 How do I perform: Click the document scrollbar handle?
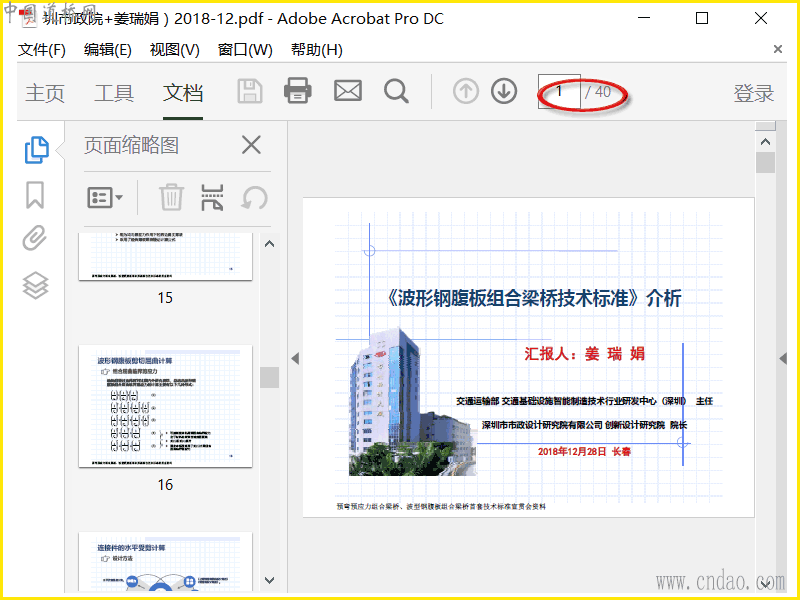click(765, 163)
